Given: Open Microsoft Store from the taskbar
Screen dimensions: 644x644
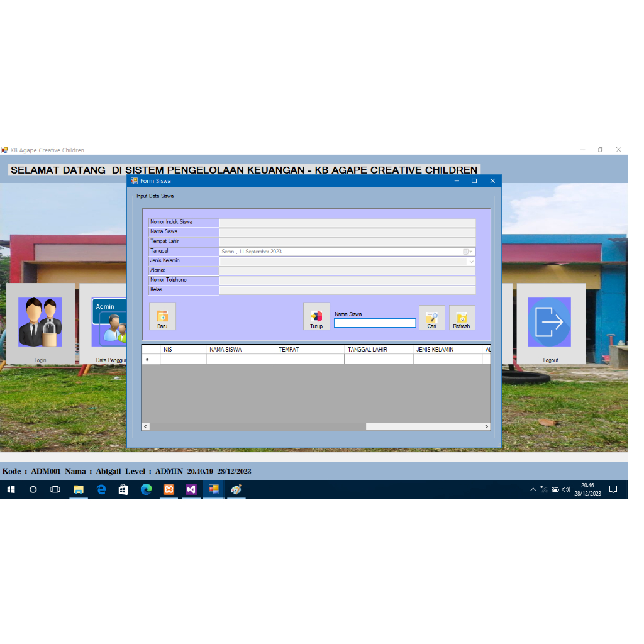Looking at the screenshot, I should pos(124,489).
